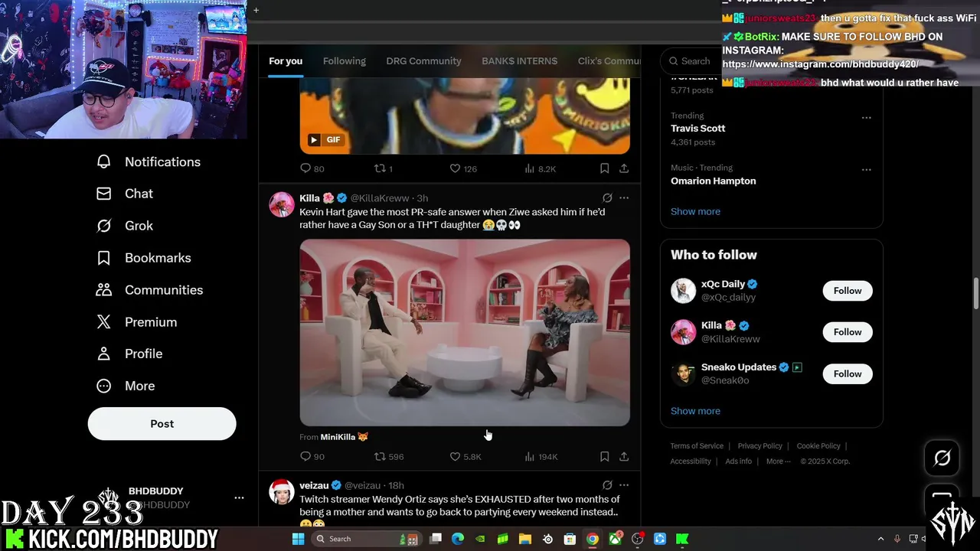The image size is (980, 551).
Task: Open Microsoft Edge from the taskbar
Action: coord(458,539)
